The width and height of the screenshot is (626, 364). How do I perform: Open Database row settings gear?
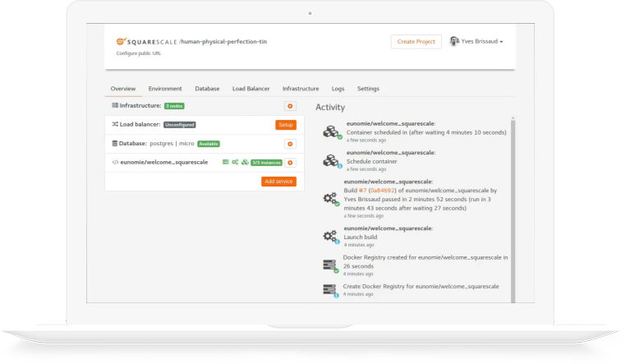[x=289, y=144]
